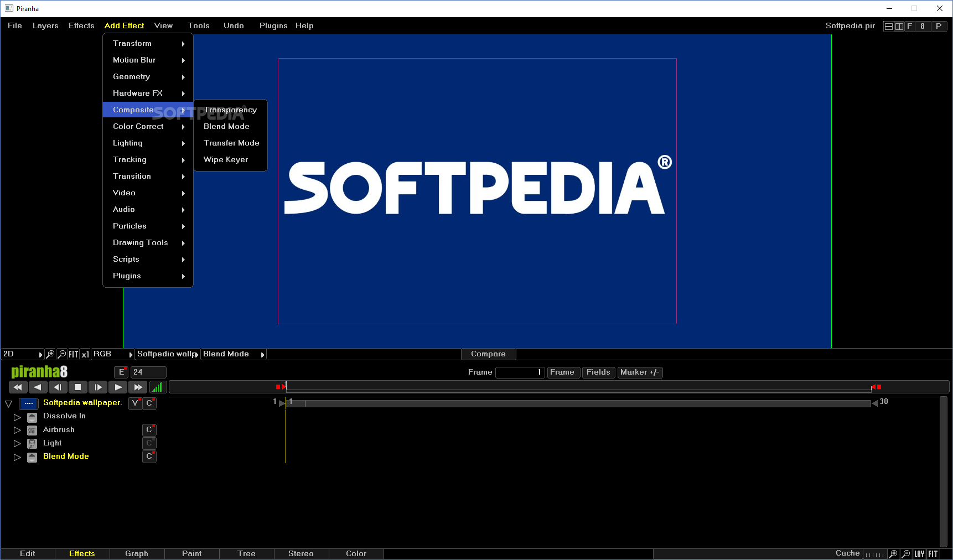The image size is (953, 560).
Task: Choose Transfer Mode from Composite submenu
Action: pyautogui.click(x=230, y=143)
